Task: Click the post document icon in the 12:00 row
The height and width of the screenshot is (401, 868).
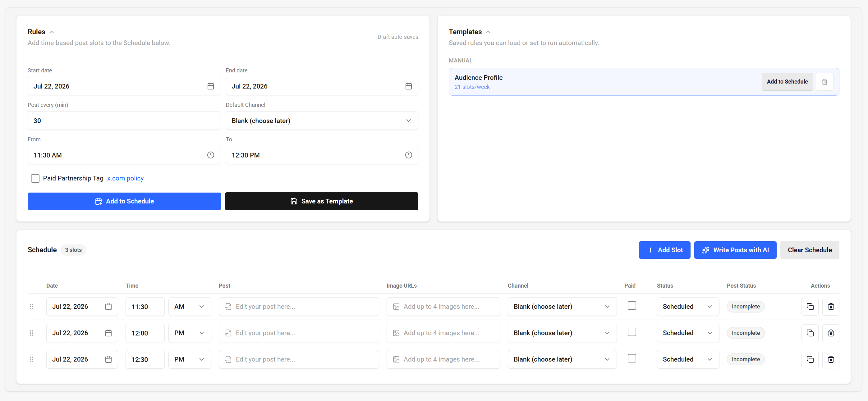Action: tap(228, 333)
